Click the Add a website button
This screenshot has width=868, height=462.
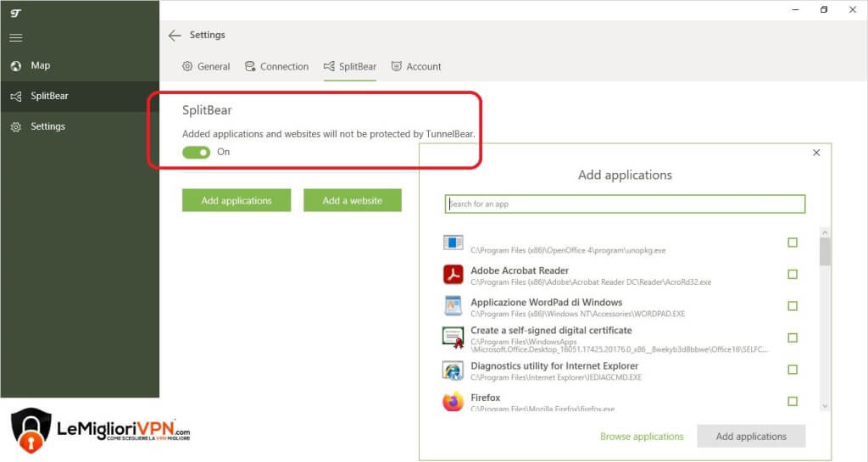click(x=352, y=200)
